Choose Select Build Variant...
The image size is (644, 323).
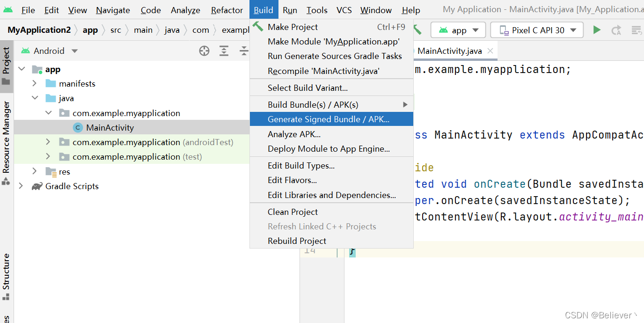[x=331, y=88]
